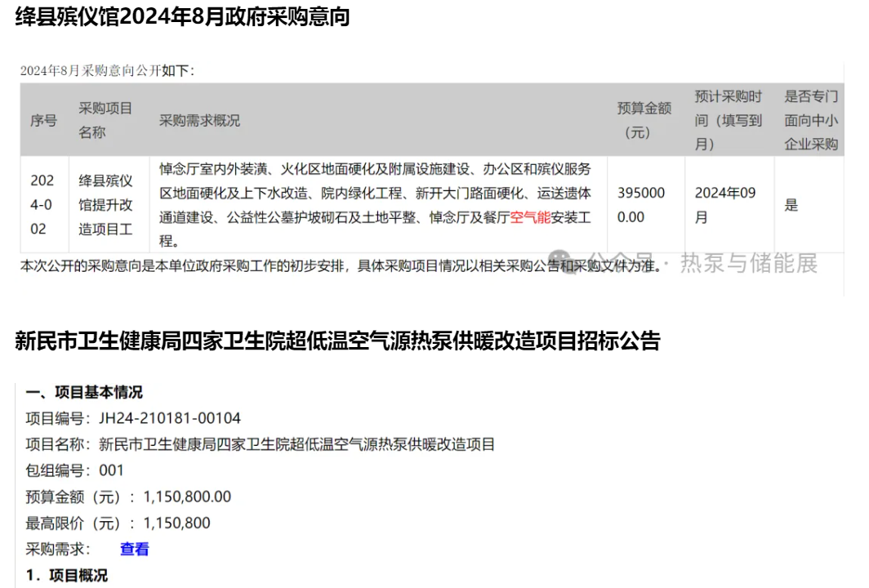The width and height of the screenshot is (869, 588).
Task: Click the 是否专门面向中小企业采购 header
Action: coord(811,120)
